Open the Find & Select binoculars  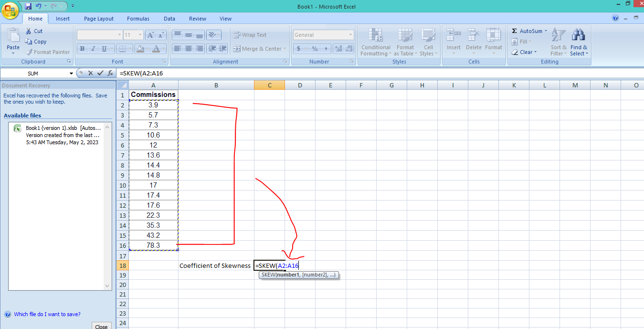[579, 41]
